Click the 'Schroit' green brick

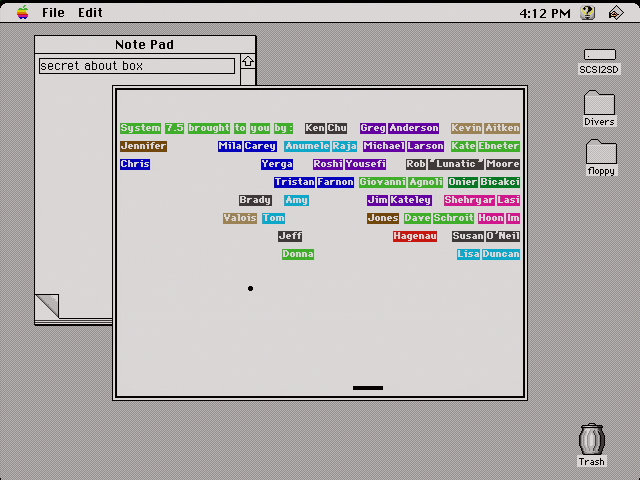(453, 218)
